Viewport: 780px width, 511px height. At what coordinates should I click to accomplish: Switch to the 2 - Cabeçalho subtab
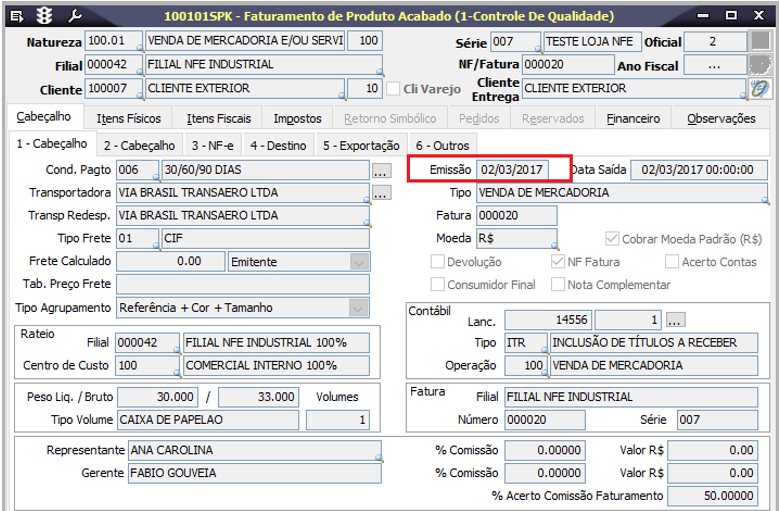(139, 146)
